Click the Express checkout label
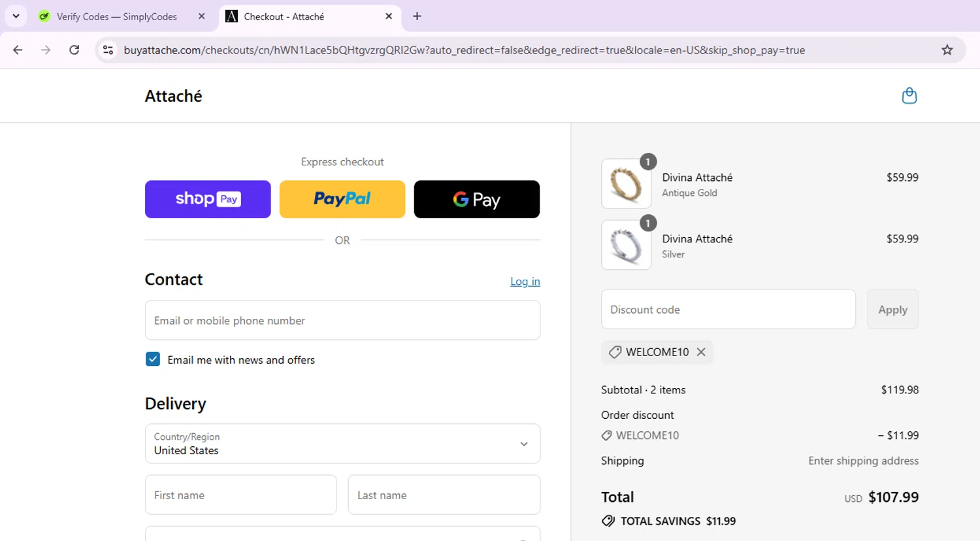 (x=342, y=162)
